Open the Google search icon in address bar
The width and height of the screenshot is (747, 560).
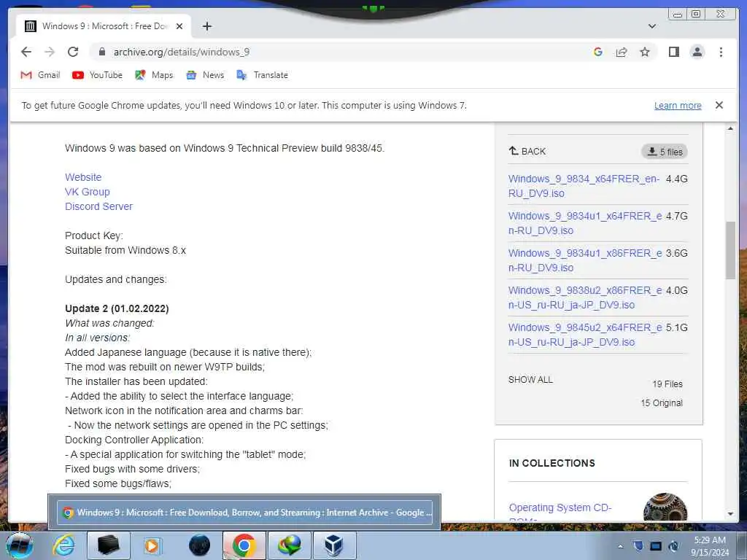pos(598,52)
